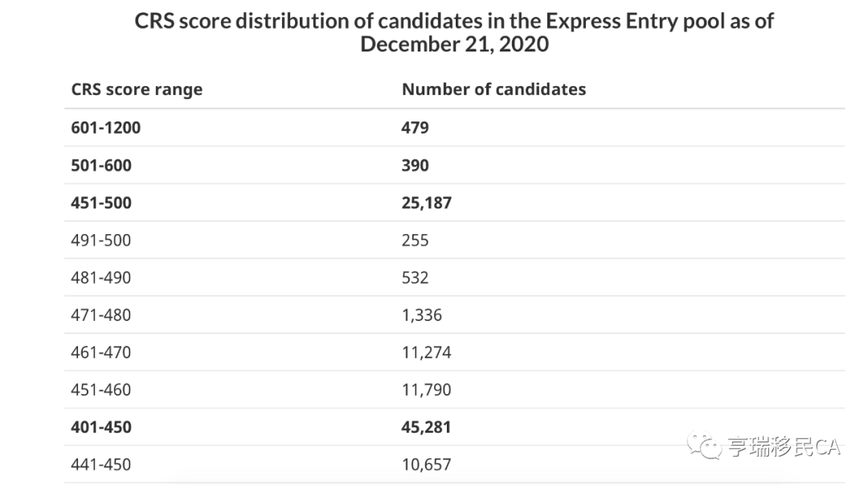
Task: Click the 390 candidates value
Action: click(x=416, y=165)
